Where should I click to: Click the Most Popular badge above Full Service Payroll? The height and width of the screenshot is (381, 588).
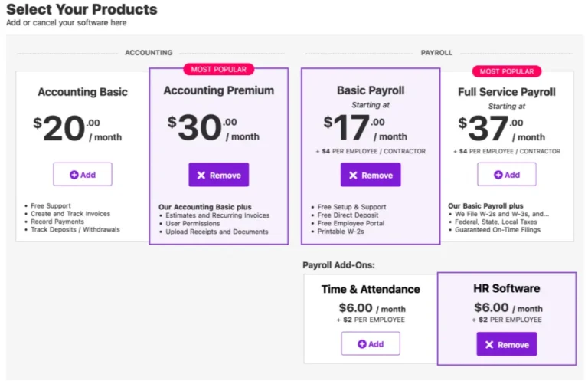506,71
